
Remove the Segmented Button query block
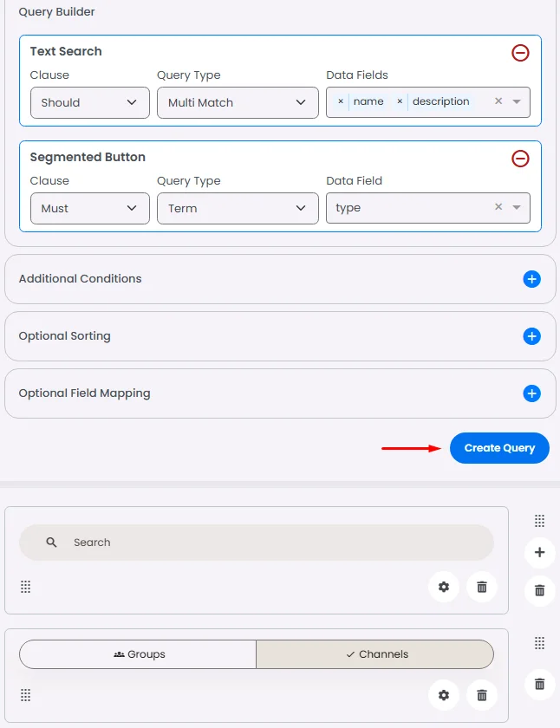click(520, 159)
